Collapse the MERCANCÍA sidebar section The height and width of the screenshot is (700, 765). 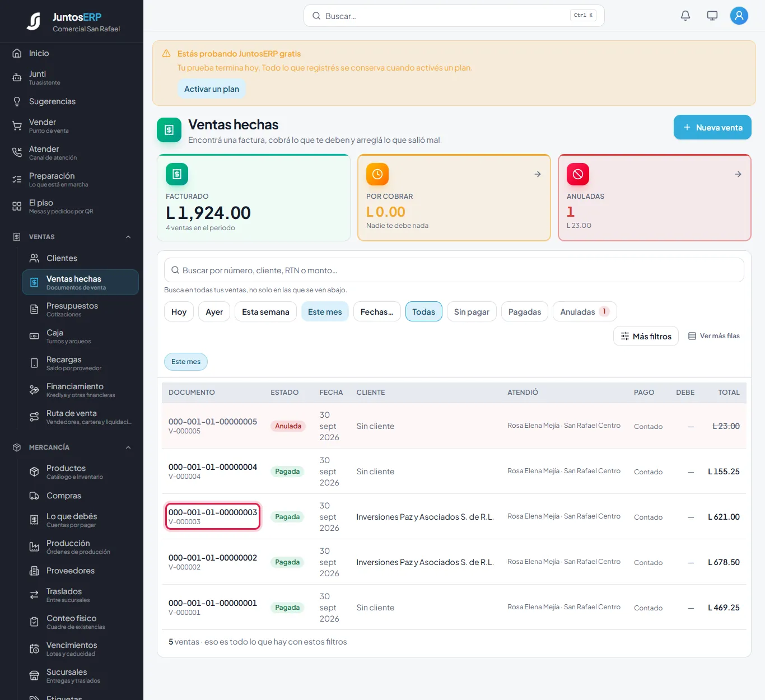[128, 447]
